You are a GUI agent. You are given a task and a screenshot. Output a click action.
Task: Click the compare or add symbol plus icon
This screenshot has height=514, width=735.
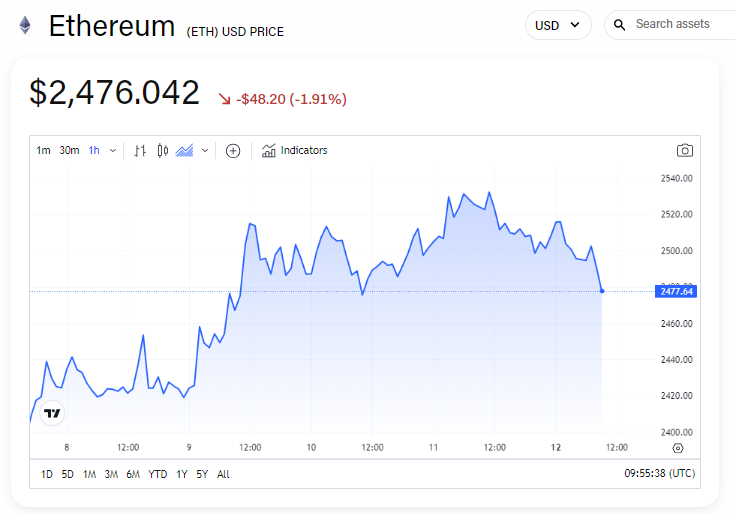click(233, 151)
